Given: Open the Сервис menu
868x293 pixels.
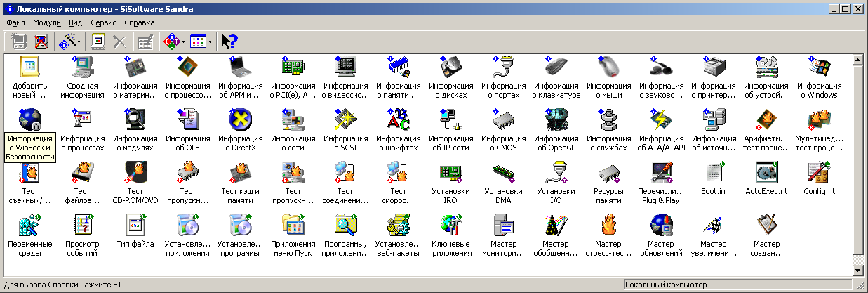Looking at the screenshot, I should (x=103, y=22).
